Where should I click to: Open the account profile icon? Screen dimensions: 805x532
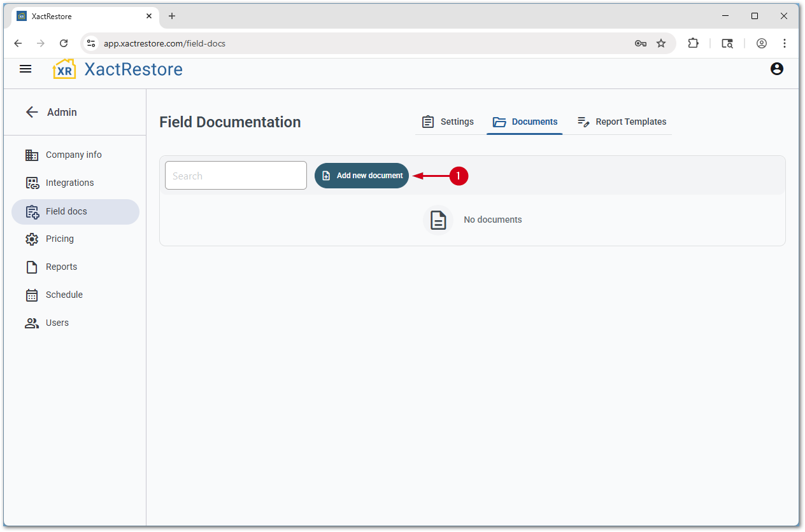pyautogui.click(x=777, y=69)
